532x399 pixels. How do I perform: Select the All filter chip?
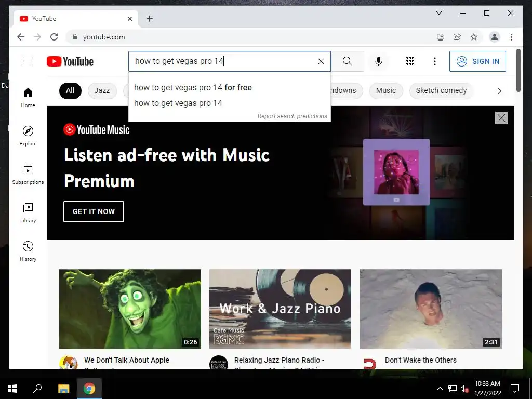(x=70, y=90)
